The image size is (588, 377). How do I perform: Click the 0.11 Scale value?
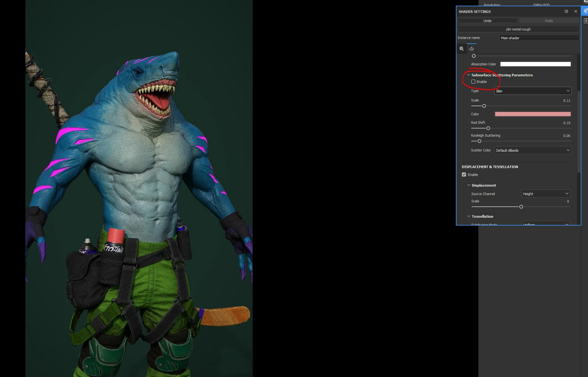[x=567, y=101]
